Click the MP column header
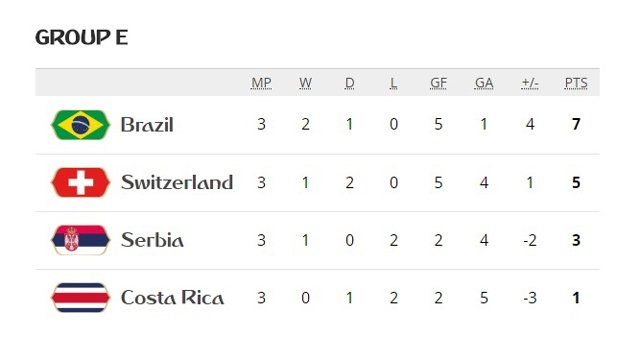The width and height of the screenshot is (640, 360). point(261,83)
